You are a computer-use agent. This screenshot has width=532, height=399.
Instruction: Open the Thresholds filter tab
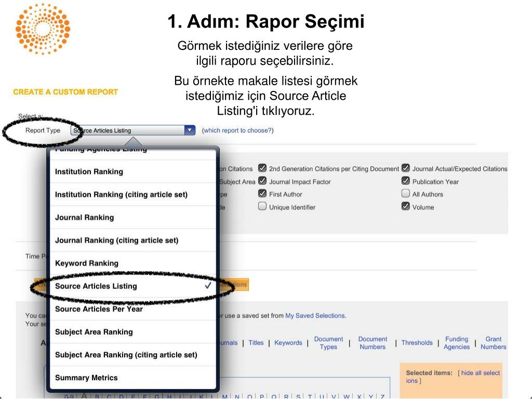tap(417, 343)
